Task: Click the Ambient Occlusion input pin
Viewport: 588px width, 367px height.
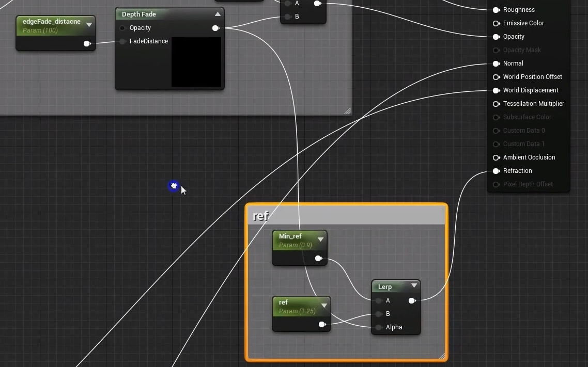Action: click(x=496, y=157)
